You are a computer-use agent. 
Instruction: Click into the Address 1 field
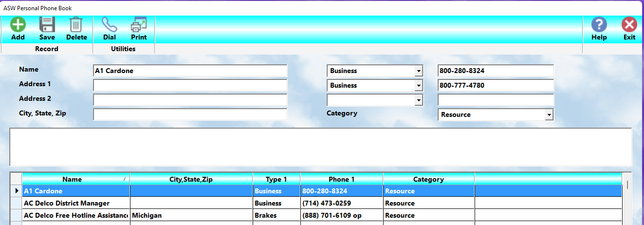(x=190, y=85)
